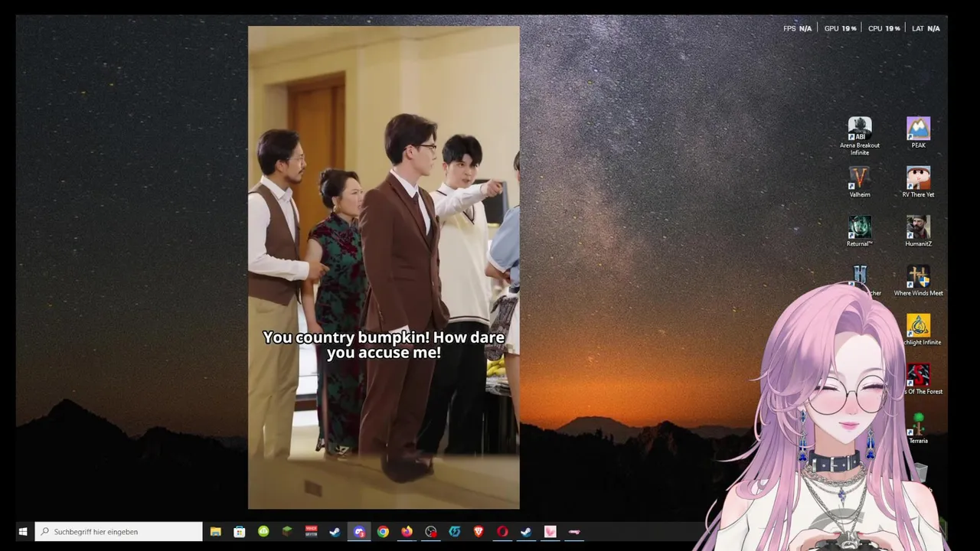Select the Terraria desktop shortcut
The image size is (980, 551).
pos(918,429)
